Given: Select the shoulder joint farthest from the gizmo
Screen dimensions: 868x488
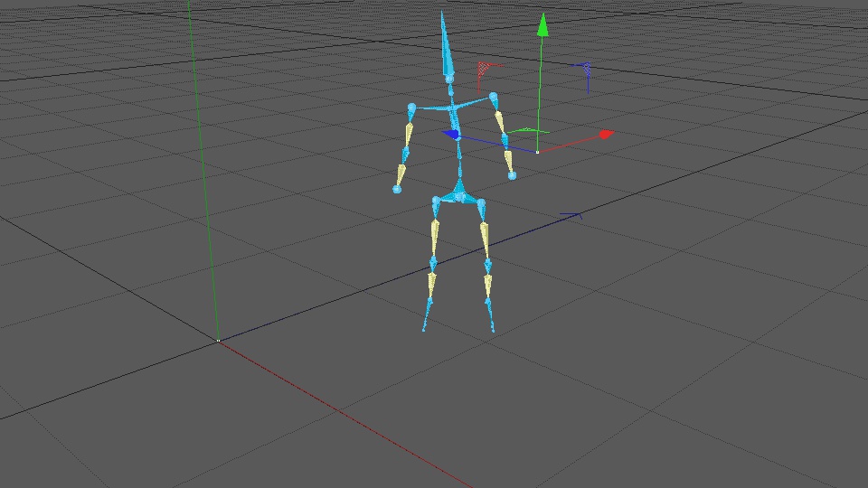Looking at the screenshot, I should (x=411, y=108).
